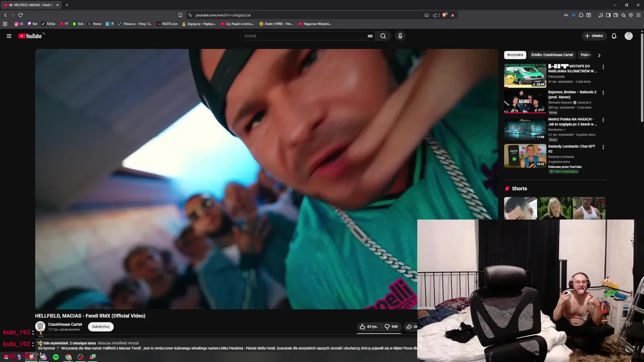Click the YouTube search magnifier button
The height and width of the screenshot is (362, 644).
click(x=383, y=36)
